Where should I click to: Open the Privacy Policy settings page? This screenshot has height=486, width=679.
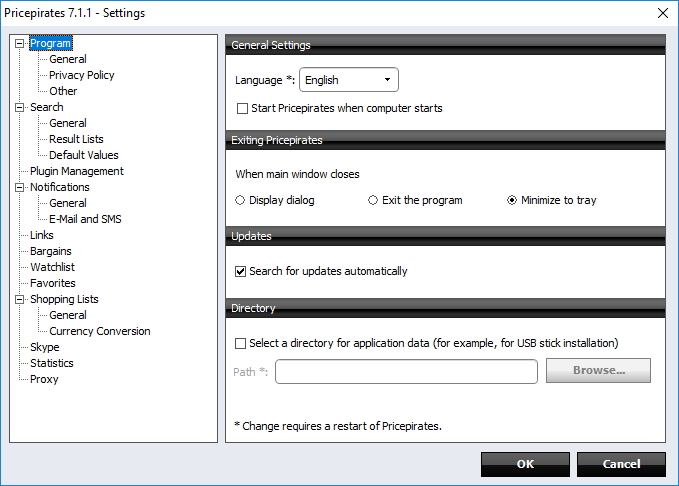tap(81, 75)
